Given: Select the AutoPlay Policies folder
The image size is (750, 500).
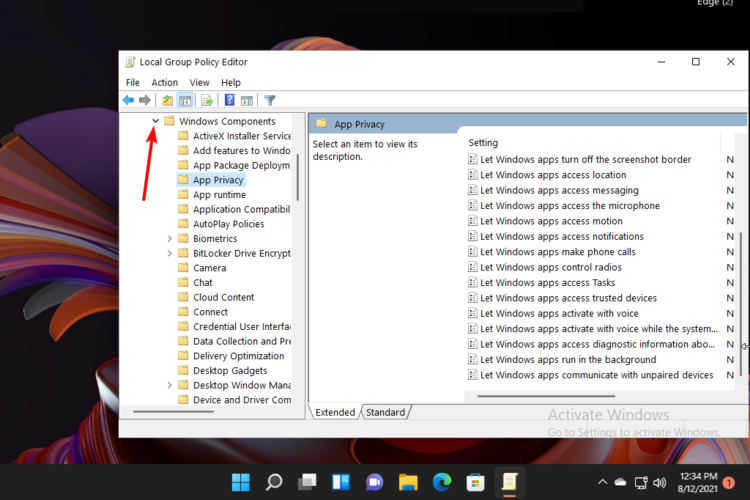Looking at the screenshot, I should 228,224.
